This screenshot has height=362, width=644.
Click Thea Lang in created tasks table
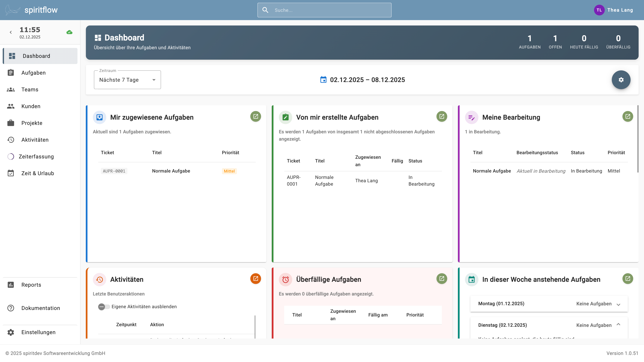tap(366, 181)
